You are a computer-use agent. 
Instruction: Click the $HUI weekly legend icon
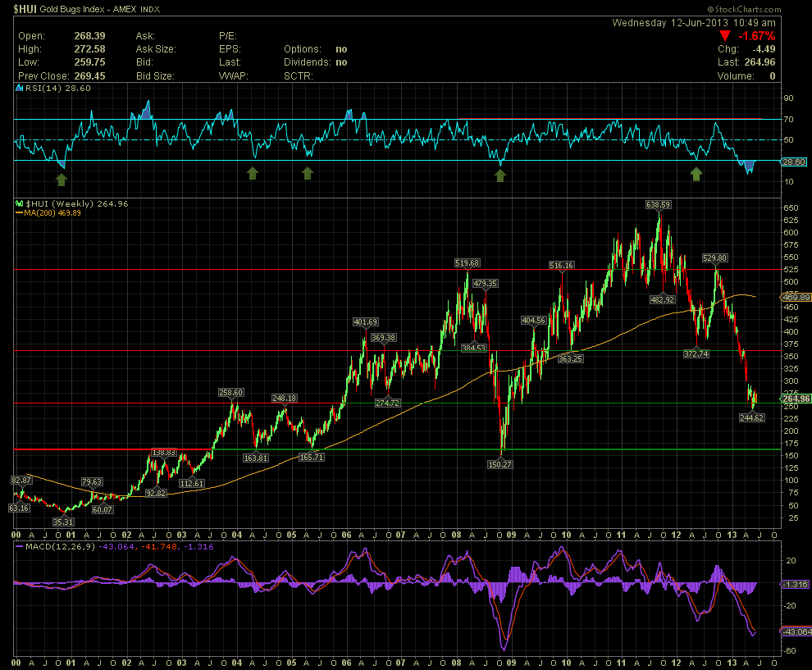click(x=20, y=204)
